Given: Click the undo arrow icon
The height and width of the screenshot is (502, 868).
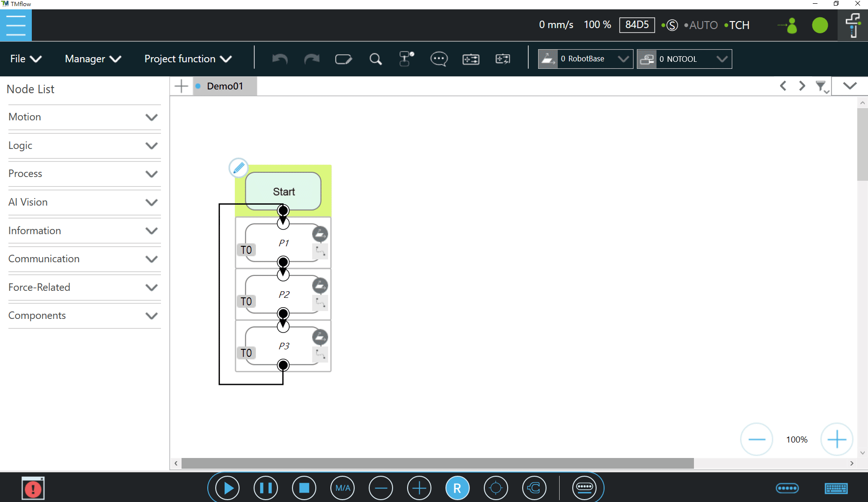Looking at the screenshot, I should 280,59.
